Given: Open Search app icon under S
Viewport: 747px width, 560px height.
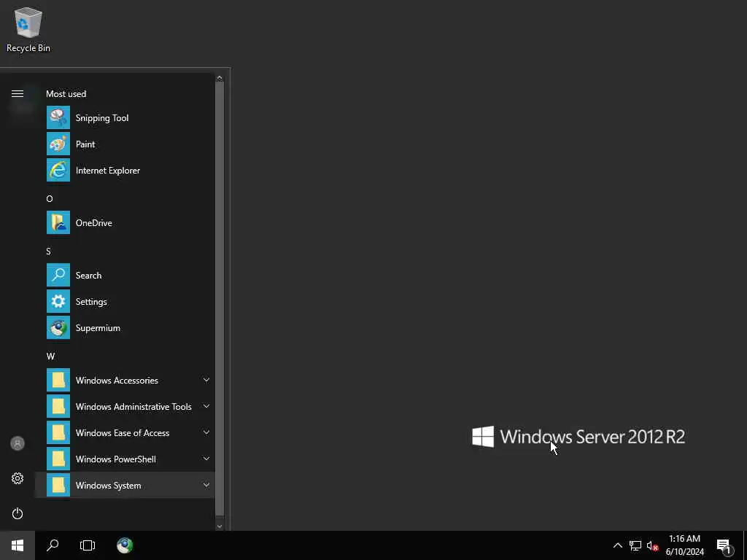Looking at the screenshot, I should (58, 275).
